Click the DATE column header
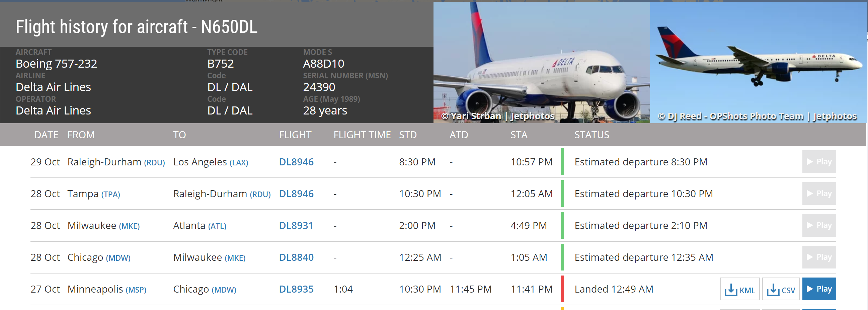868x310 pixels. click(x=46, y=135)
